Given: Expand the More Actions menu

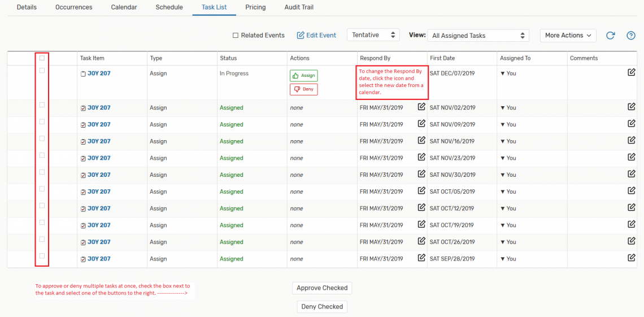Looking at the screenshot, I should point(568,36).
